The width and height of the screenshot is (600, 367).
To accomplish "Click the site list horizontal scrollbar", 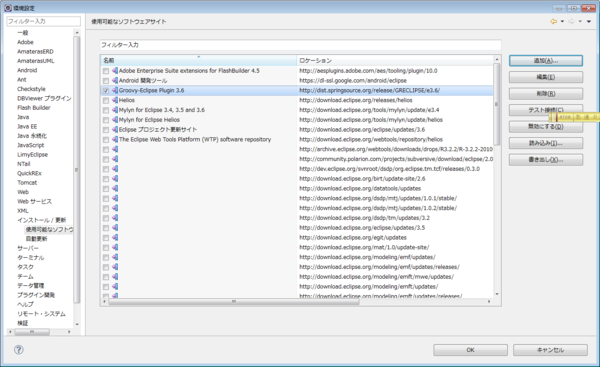I will [x=234, y=302].
